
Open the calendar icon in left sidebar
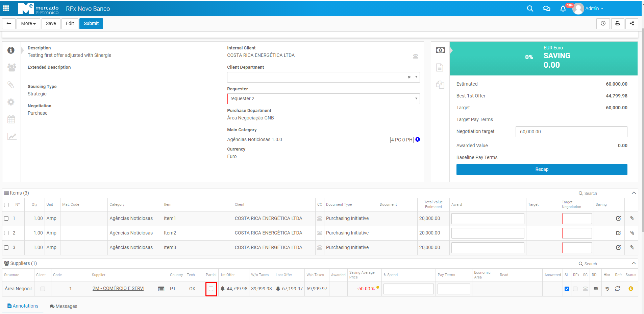point(11,119)
